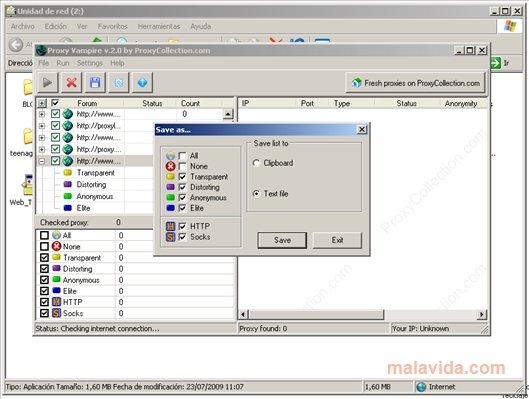Close the Save as dialog
This screenshot has height=399, width=529.
pos(362,130)
